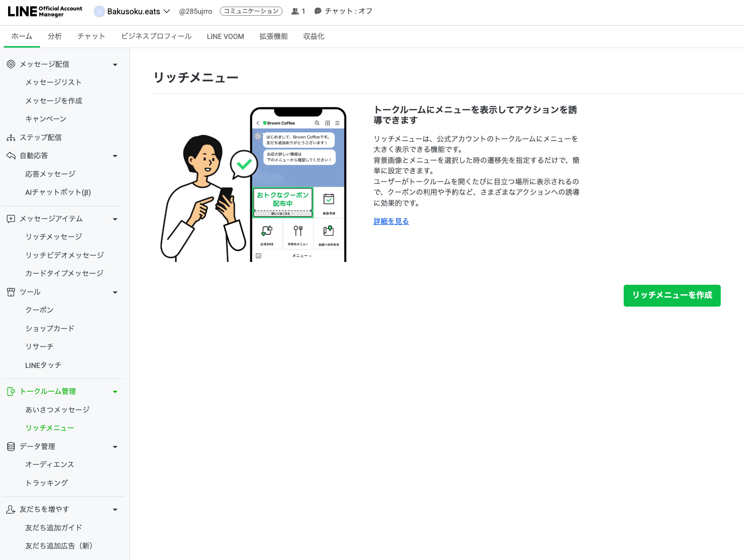The height and width of the screenshot is (560, 745).
Task: Open トラッキング in sidebar
Action: tap(47, 483)
